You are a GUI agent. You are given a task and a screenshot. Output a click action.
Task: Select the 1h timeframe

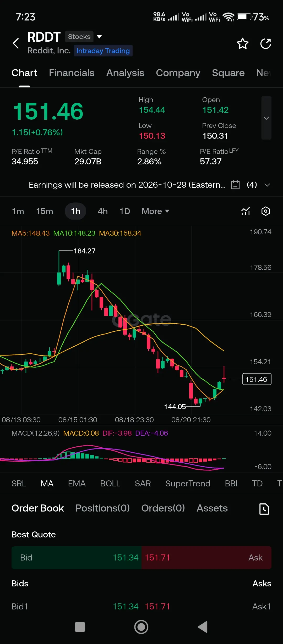75,211
